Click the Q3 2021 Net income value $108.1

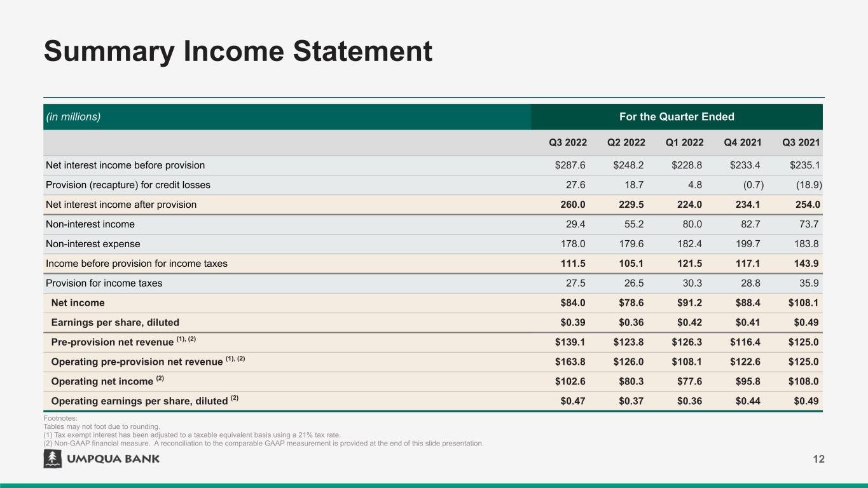(x=803, y=303)
